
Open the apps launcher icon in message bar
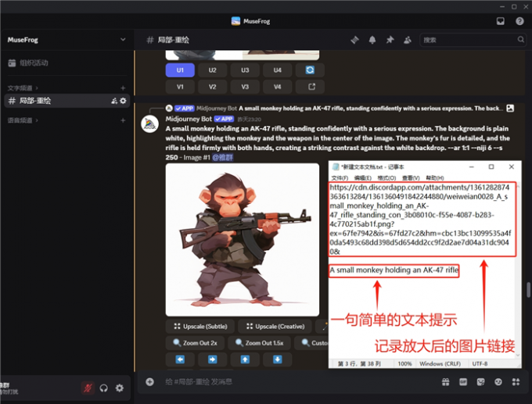(516, 382)
